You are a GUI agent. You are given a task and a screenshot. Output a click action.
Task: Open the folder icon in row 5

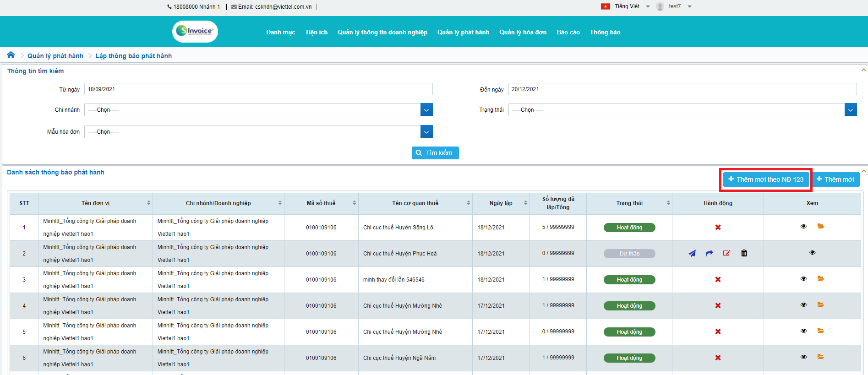tap(821, 331)
